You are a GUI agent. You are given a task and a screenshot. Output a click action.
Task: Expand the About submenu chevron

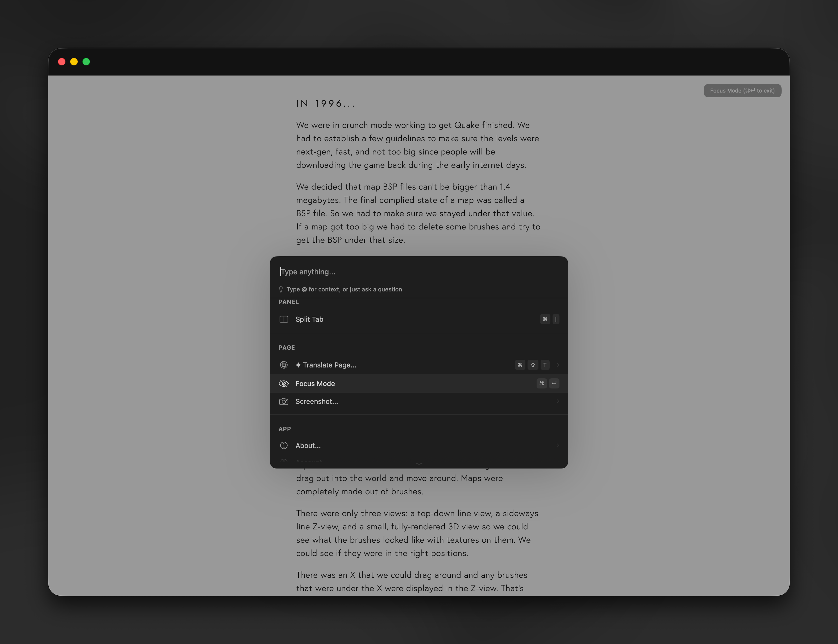click(558, 445)
